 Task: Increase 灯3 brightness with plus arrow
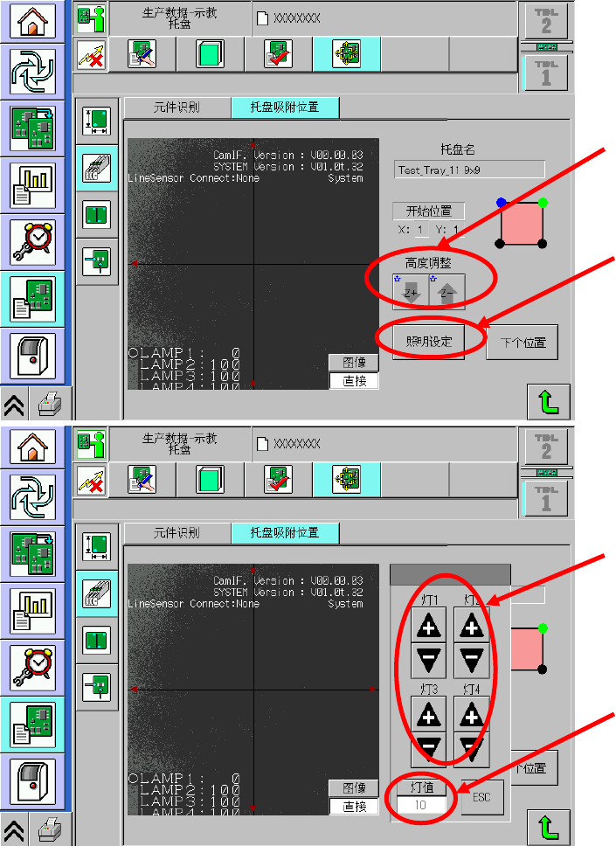pos(428,714)
